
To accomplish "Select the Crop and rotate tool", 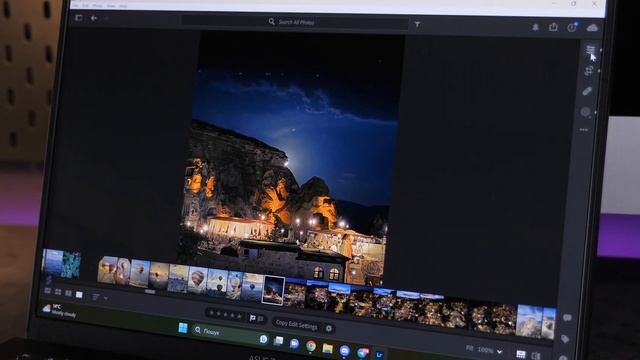I will click(x=589, y=71).
